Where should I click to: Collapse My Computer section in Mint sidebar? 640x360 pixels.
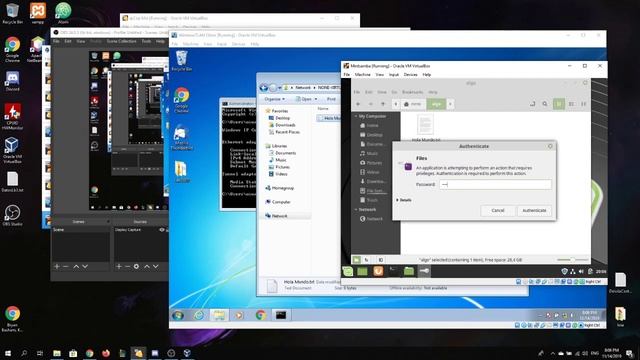[x=356, y=116]
